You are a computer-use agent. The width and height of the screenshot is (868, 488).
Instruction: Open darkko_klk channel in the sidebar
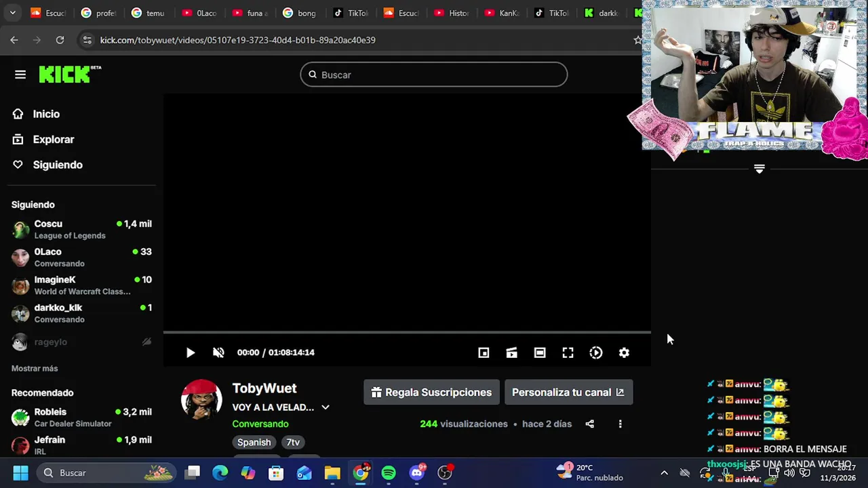coord(81,313)
